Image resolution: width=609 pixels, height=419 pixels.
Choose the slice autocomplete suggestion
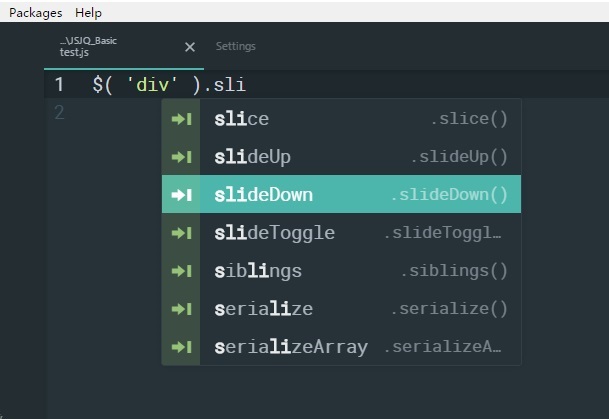(341, 118)
